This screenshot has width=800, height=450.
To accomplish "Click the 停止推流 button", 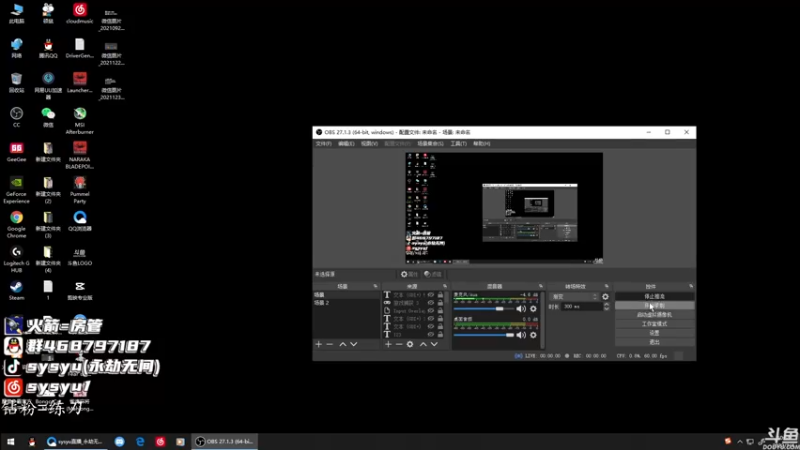I will 654,296.
